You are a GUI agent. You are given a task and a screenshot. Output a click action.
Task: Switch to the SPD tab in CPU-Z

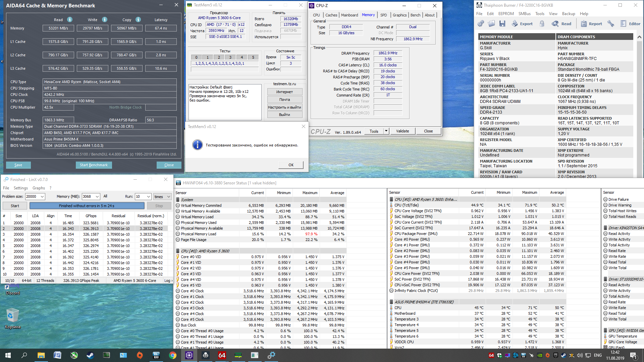pos(383,15)
